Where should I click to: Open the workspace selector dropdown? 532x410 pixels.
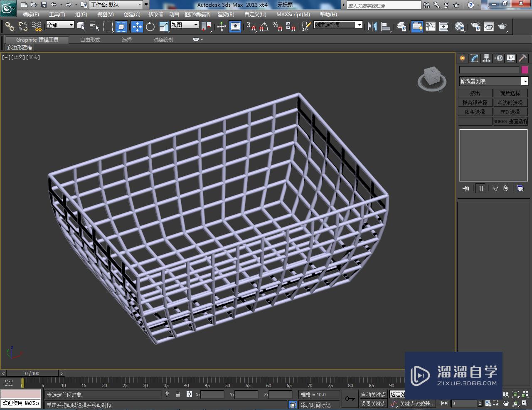coord(116,5)
